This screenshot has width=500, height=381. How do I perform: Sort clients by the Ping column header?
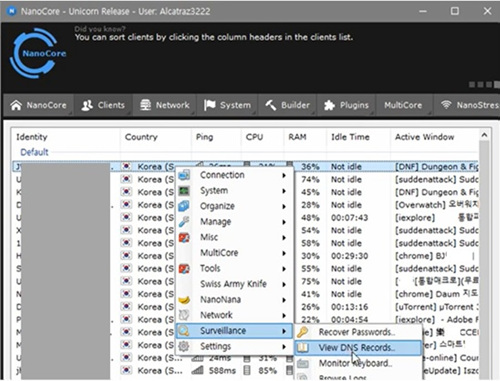[204, 137]
